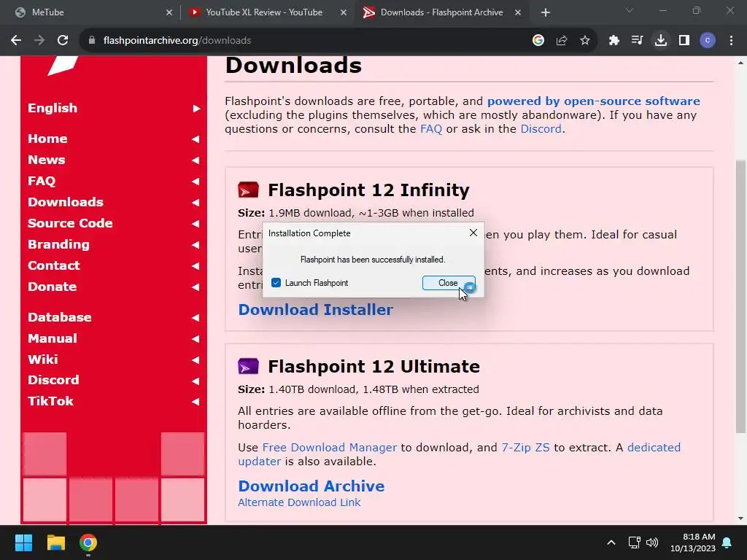Open the dedicated updater link

[x=654, y=448]
